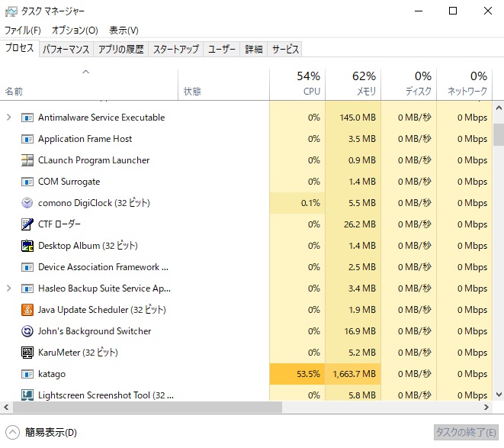Image resolution: width=504 pixels, height=448 pixels.
Task: Click the Desktop Album icon
Action: tap(27, 246)
